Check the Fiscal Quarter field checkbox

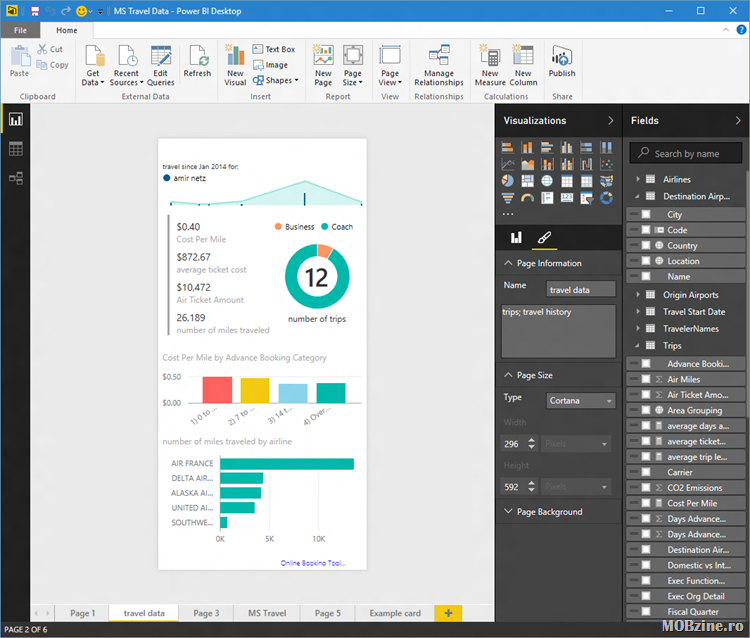click(x=646, y=612)
